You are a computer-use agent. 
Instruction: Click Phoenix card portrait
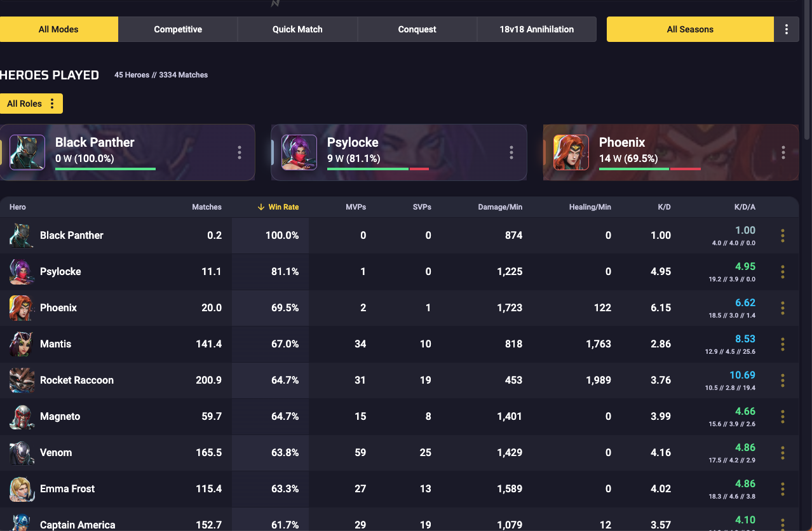point(571,152)
